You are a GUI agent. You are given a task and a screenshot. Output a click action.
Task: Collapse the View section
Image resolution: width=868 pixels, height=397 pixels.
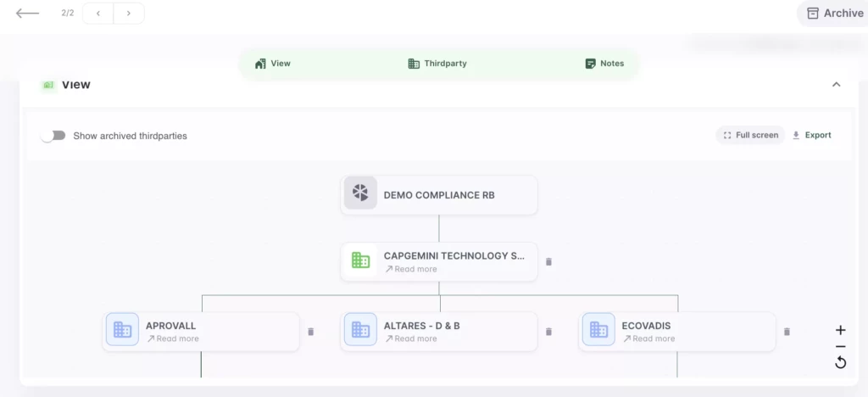[x=837, y=85]
